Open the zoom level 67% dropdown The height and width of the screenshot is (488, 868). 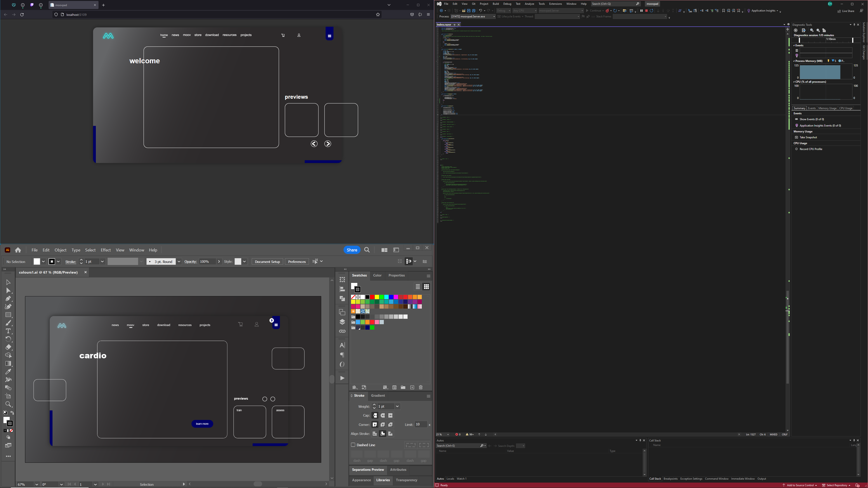click(x=36, y=484)
